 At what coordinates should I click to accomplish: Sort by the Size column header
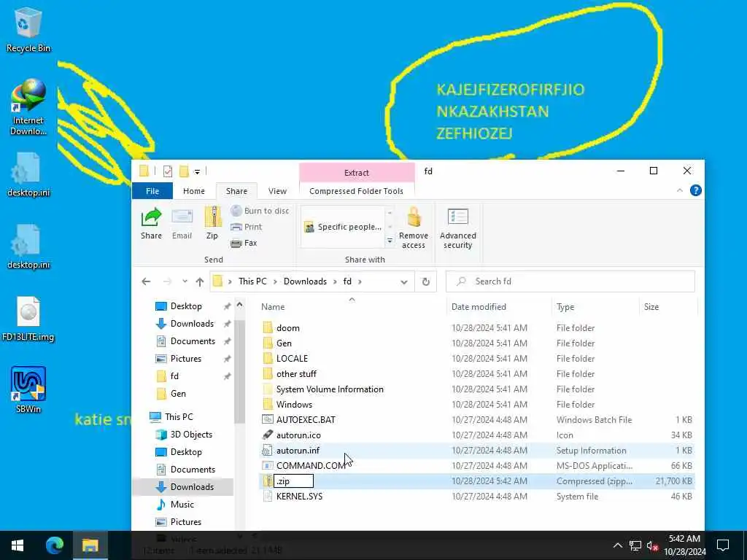651,307
